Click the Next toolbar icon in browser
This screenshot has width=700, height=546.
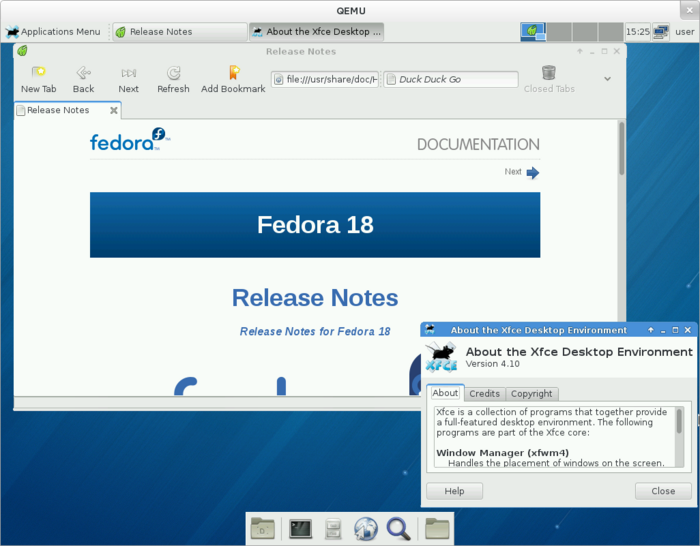pos(129,79)
